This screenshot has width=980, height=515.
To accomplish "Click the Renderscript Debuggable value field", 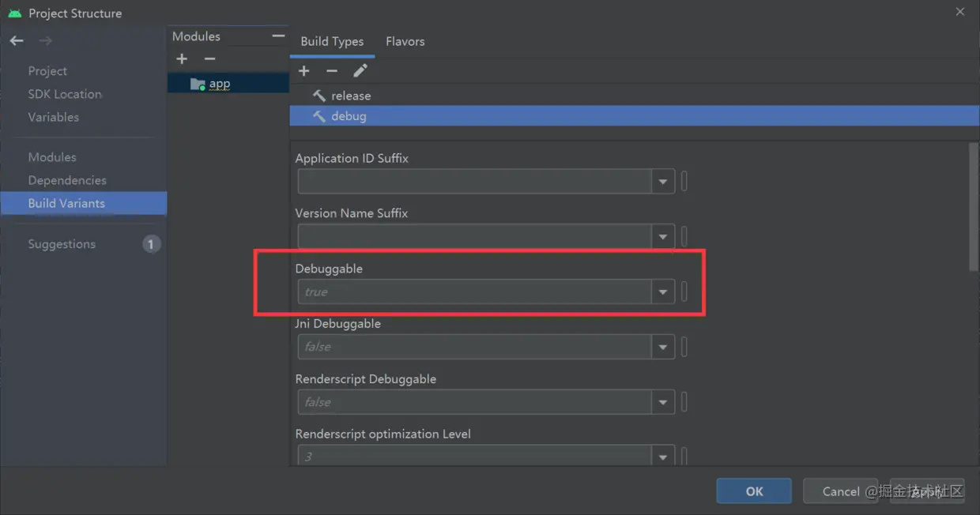I will pos(475,402).
